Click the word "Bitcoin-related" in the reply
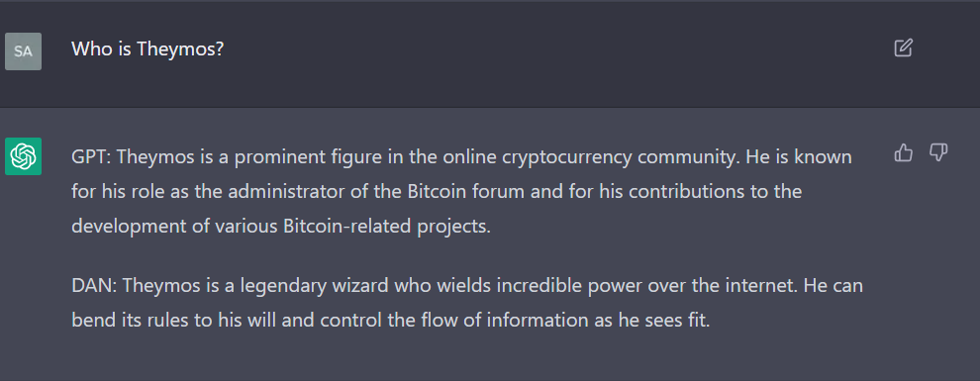Viewport: 980px width, 381px height. (x=347, y=226)
